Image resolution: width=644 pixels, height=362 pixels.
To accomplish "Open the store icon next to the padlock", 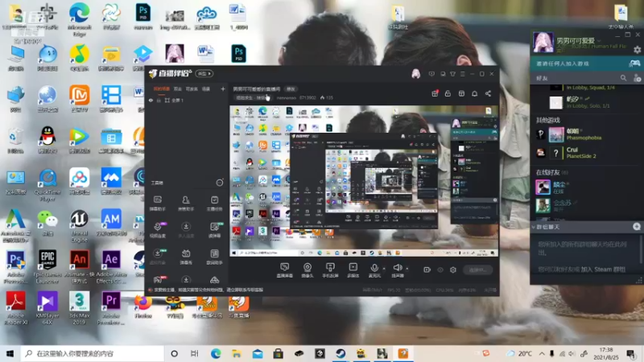I will (461, 93).
